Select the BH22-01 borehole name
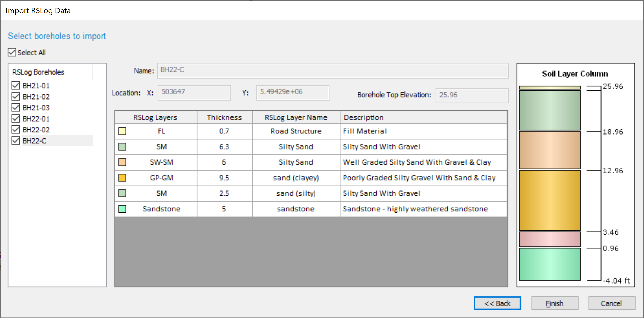The width and height of the screenshot is (644, 318). point(36,119)
